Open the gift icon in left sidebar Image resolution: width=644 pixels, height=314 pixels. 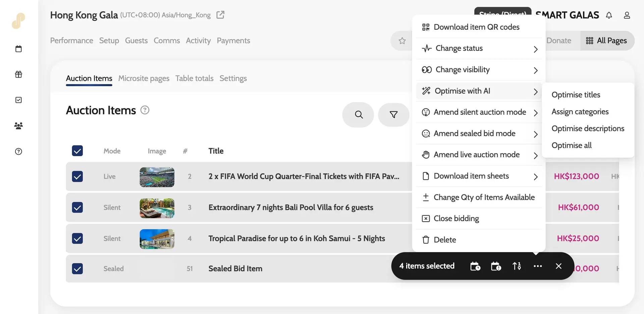click(19, 74)
